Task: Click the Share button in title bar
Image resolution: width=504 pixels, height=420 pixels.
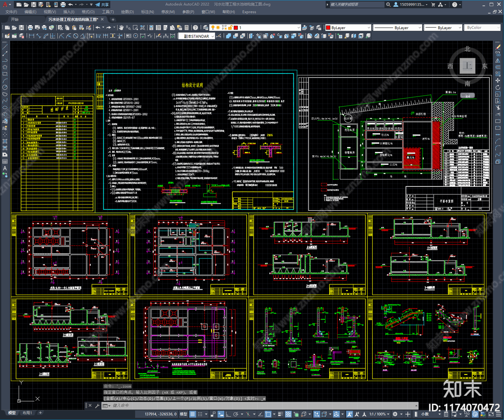Action: pos(102,4)
